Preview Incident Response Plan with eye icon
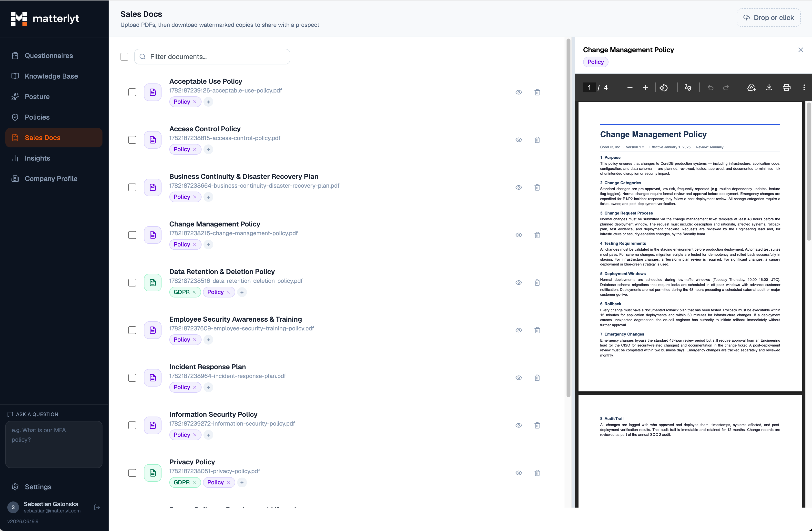This screenshot has height=531, width=812. click(518, 378)
